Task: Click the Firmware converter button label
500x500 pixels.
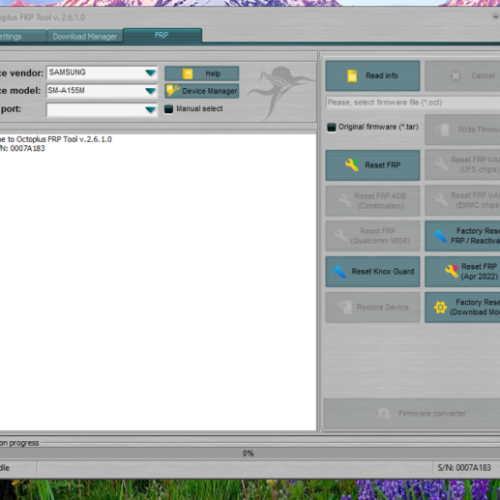Action: 432,413
